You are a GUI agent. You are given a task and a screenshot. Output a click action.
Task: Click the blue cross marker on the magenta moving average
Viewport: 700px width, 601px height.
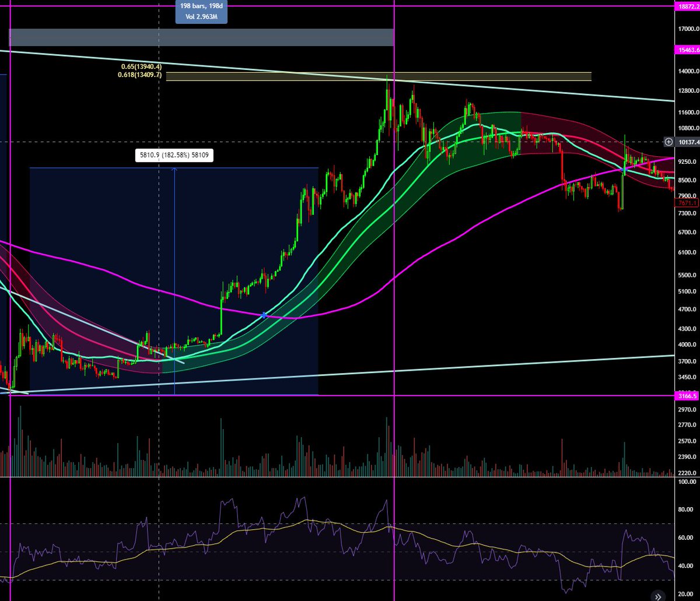(264, 315)
